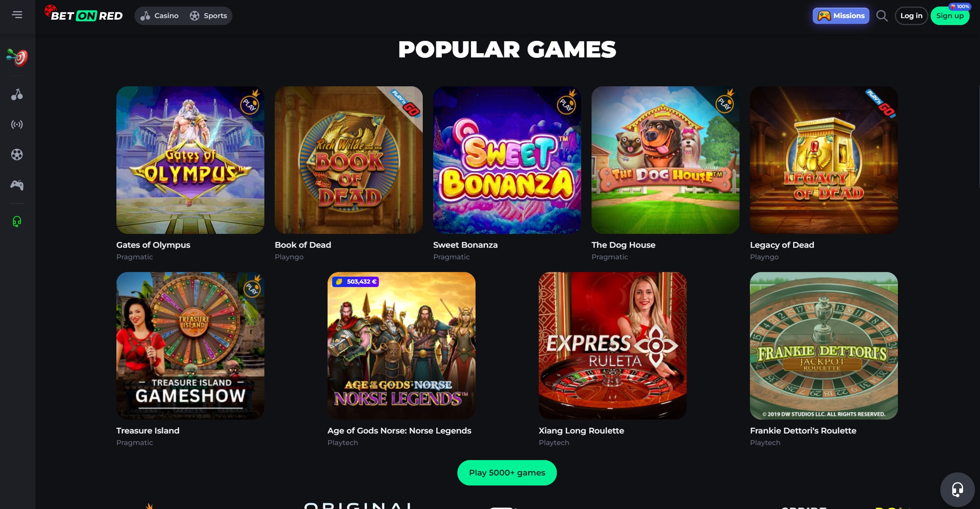Click the Log in button
The width and height of the screenshot is (980, 509).
pyautogui.click(x=911, y=16)
